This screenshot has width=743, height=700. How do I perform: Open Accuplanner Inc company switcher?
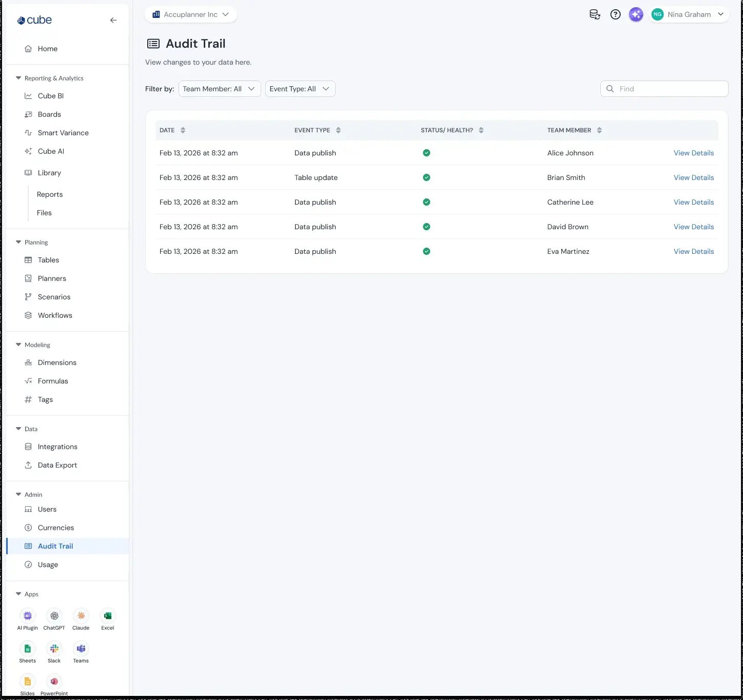[191, 14]
